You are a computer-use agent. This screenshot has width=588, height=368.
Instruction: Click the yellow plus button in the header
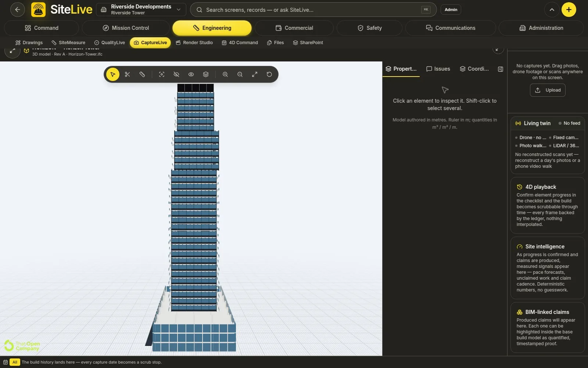[569, 10]
